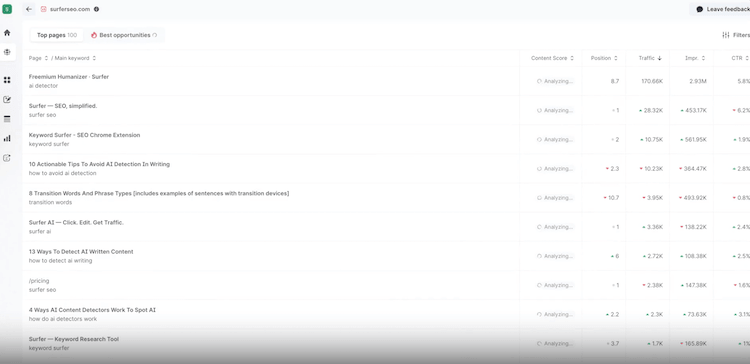Click the 147.38K impressions value

(696, 286)
